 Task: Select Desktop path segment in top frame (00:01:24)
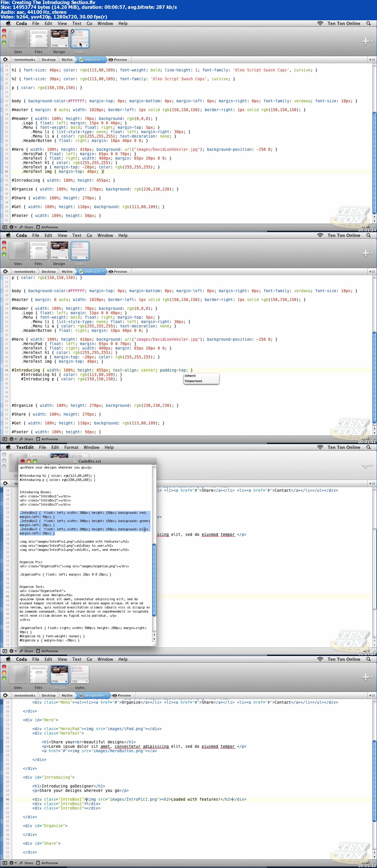(49, 60)
